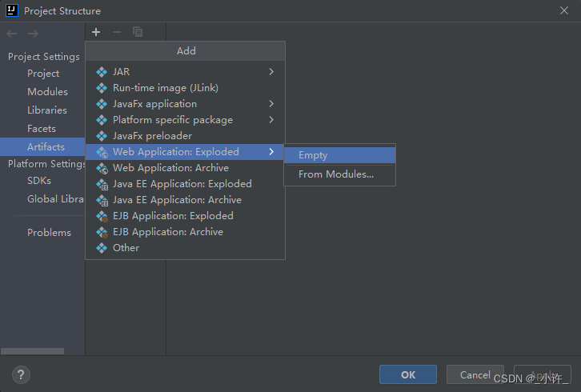Select EJB Application: Exploded entry

[x=186, y=216]
